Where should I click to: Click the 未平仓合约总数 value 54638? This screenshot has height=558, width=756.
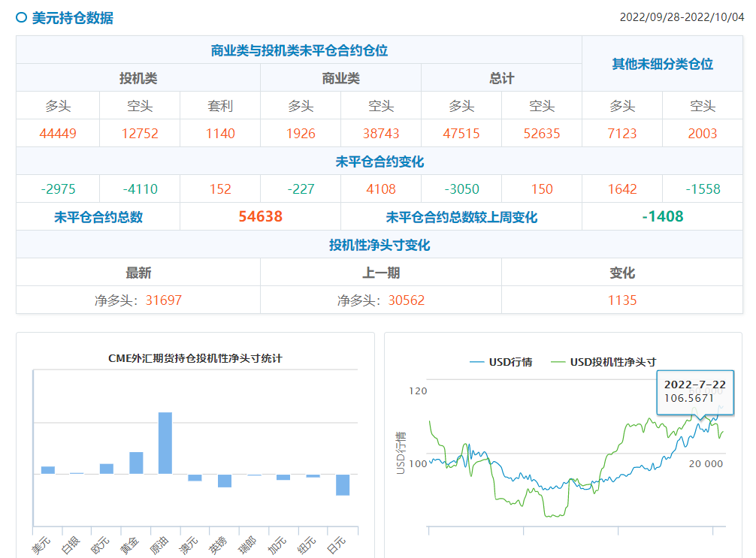(x=260, y=217)
